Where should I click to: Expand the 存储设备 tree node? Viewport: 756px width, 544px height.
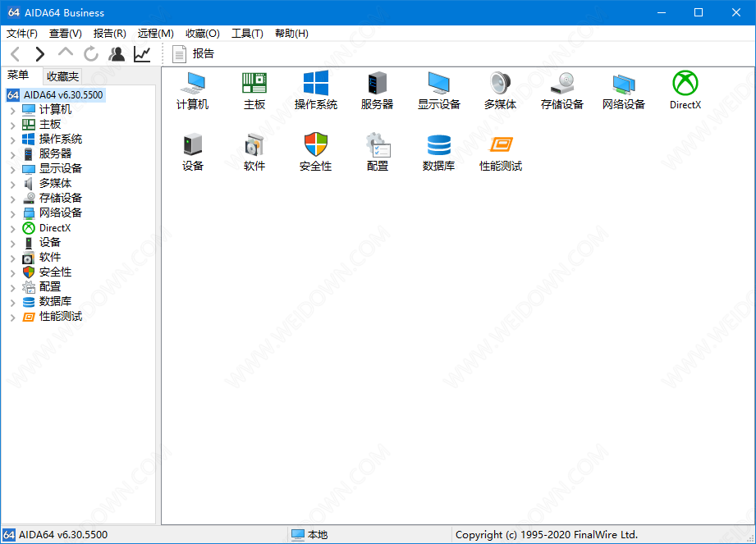[x=12, y=199]
